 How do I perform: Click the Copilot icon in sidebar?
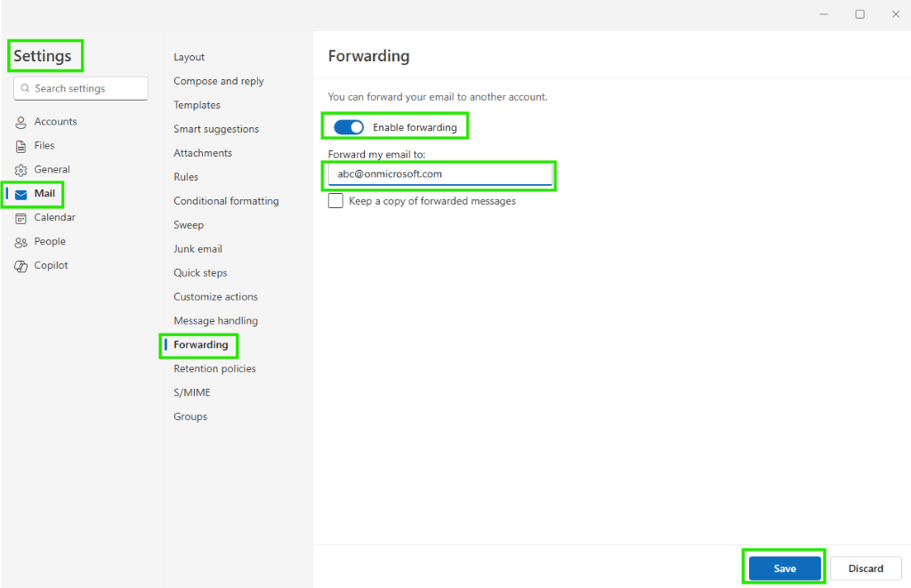click(x=21, y=266)
